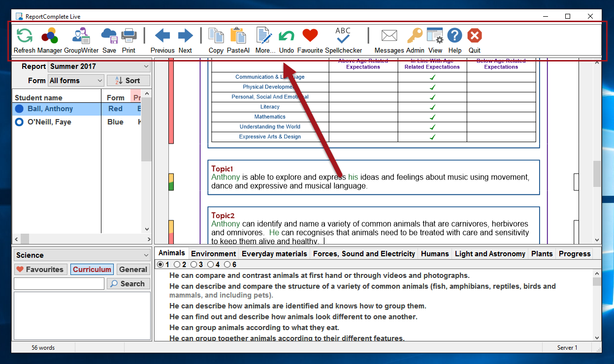Save the report using Save icon
This screenshot has height=364, width=614.
tap(109, 36)
